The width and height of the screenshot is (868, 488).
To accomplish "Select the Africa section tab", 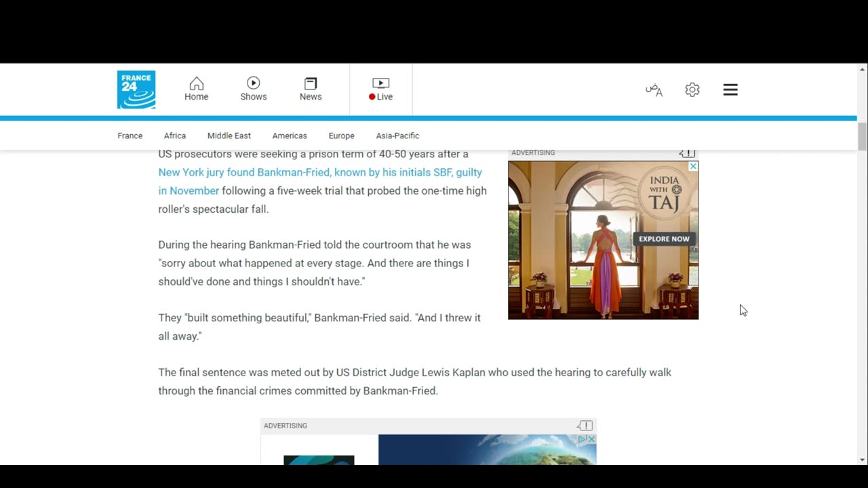I will coord(175,136).
